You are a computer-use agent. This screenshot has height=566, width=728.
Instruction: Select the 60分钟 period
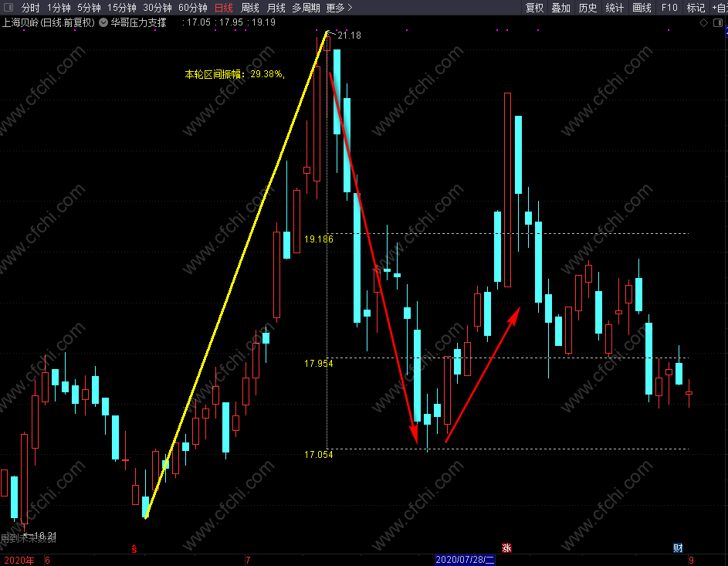(193, 8)
